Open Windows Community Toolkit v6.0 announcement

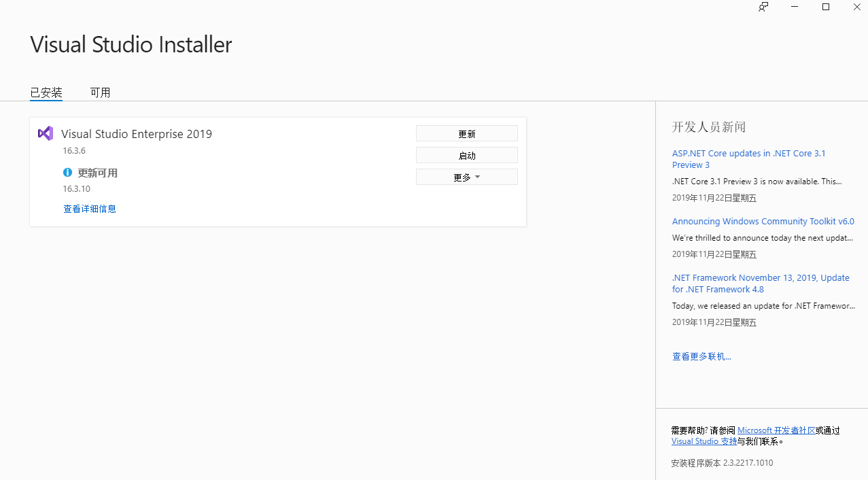coord(763,222)
